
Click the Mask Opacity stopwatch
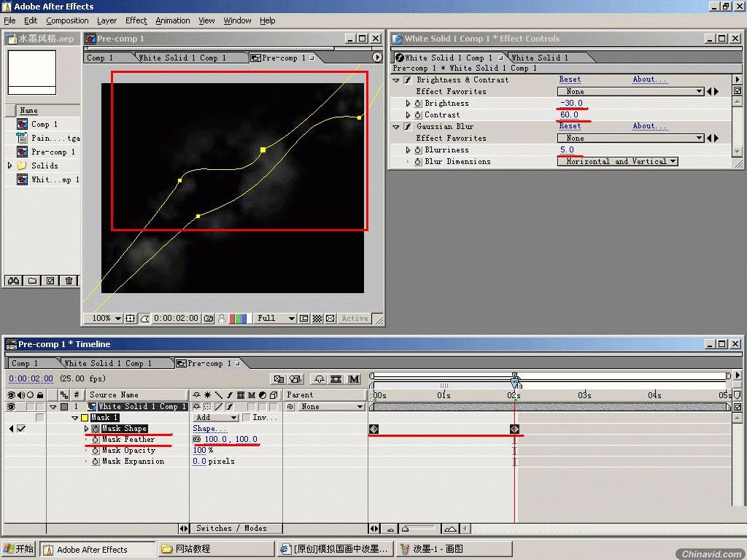pos(96,451)
